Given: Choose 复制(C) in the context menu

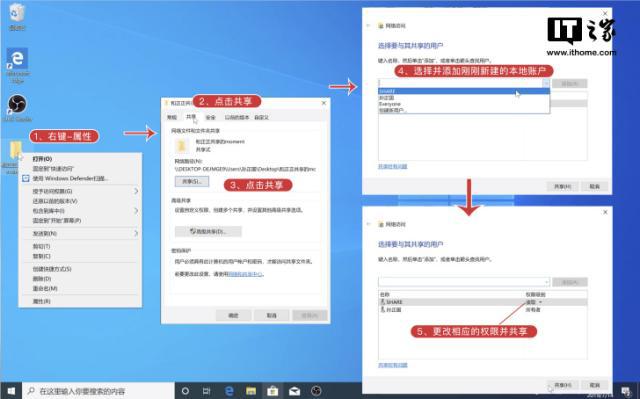Looking at the screenshot, I should pos(80,256).
